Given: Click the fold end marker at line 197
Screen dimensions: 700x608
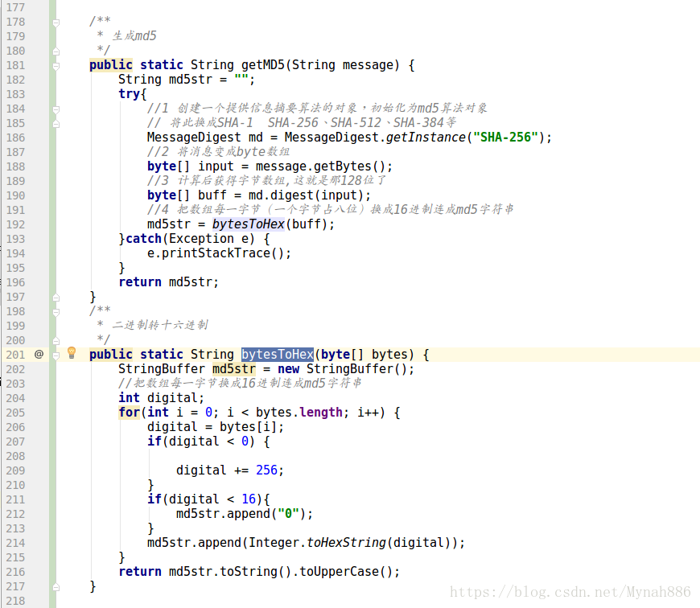Looking at the screenshot, I should [x=56, y=298].
